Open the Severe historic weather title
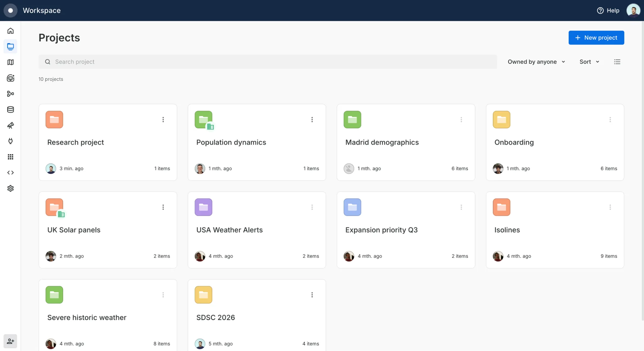The width and height of the screenshot is (644, 351). tap(87, 317)
